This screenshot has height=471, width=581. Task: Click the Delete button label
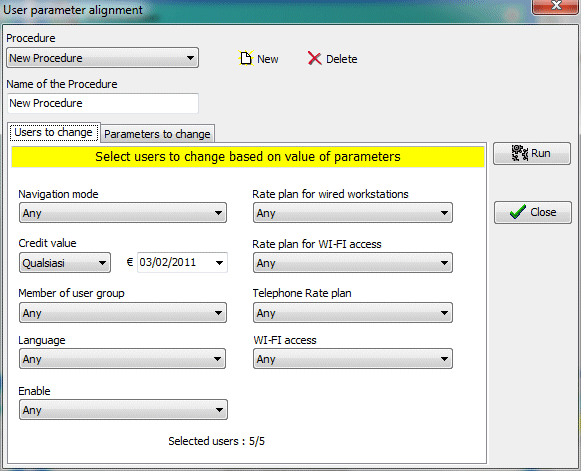pyautogui.click(x=342, y=59)
